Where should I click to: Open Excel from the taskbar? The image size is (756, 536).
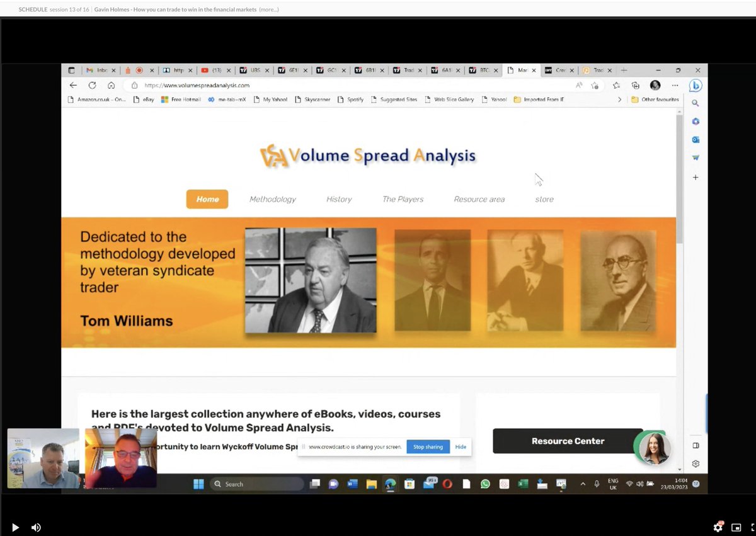click(x=522, y=484)
